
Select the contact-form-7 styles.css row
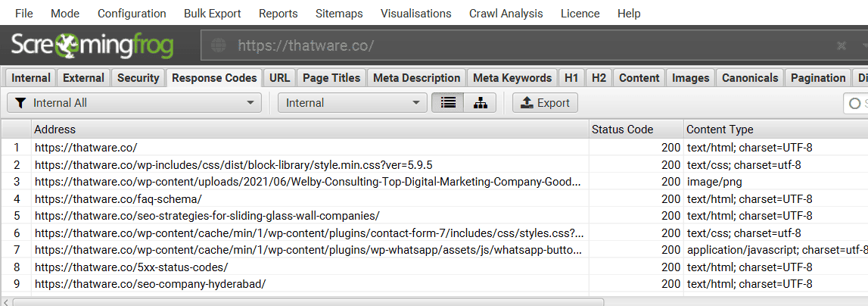(x=310, y=233)
